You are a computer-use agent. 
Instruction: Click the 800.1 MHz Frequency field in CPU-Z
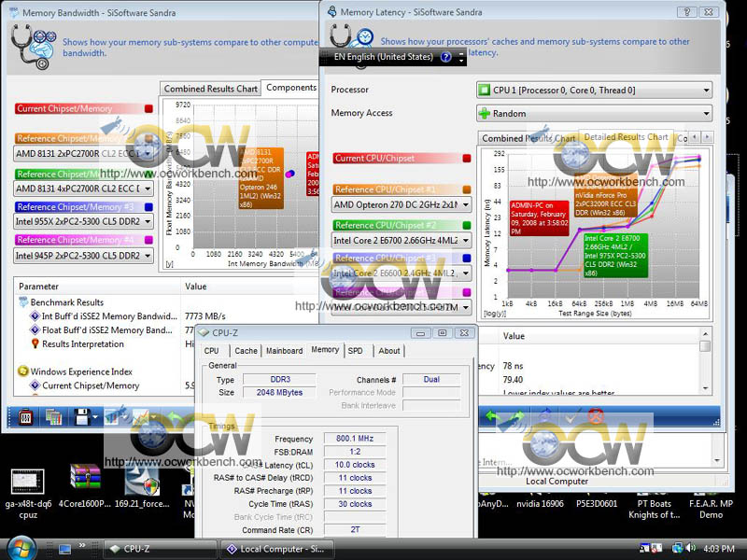355,439
